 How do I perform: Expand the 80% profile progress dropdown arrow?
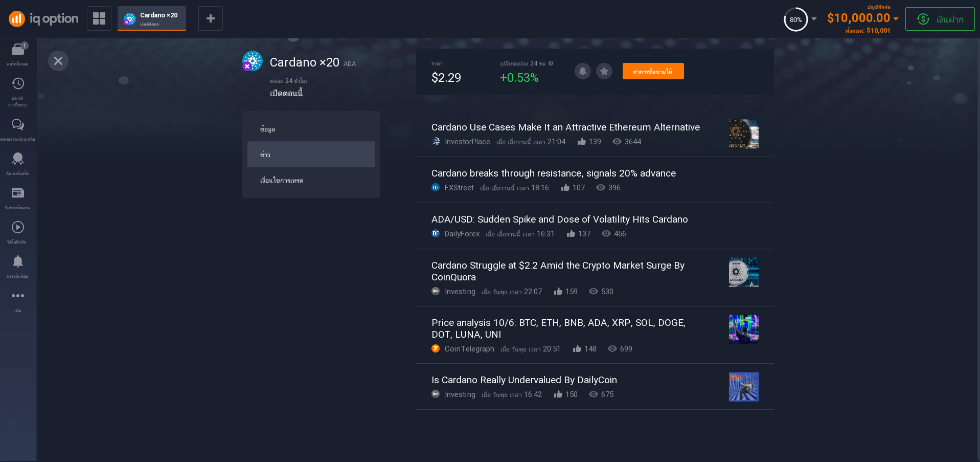pos(814,19)
